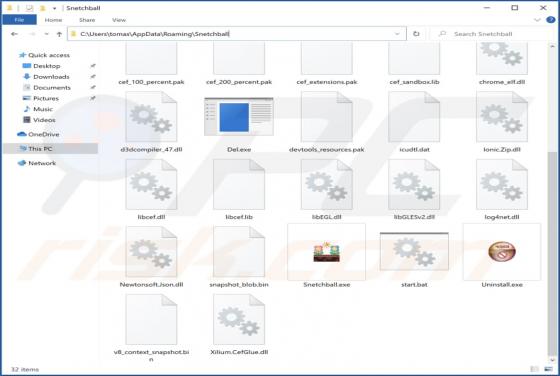560x376 pixels.
Task: Select the libcef.dll gear icon
Action: click(x=151, y=184)
